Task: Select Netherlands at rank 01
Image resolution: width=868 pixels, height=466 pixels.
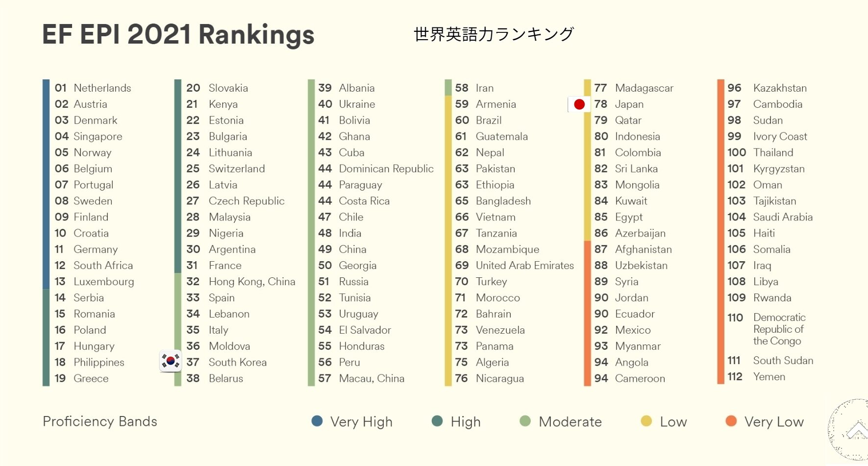Action: [x=102, y=88]
